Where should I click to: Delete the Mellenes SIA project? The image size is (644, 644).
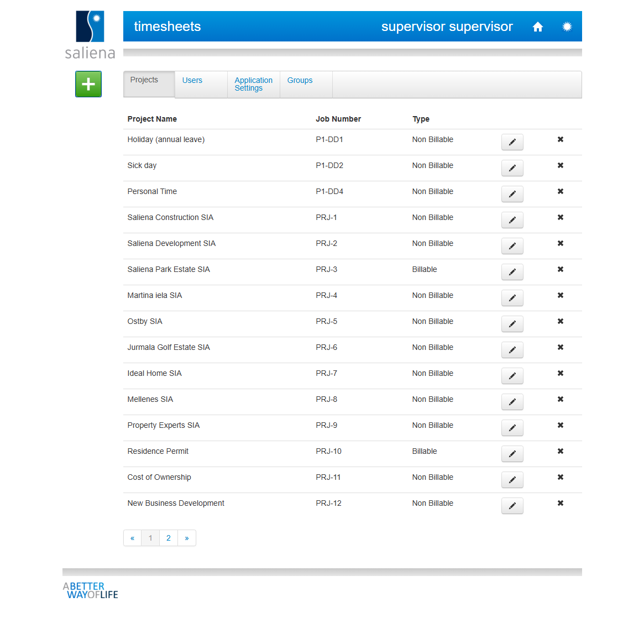pos(560,399)
